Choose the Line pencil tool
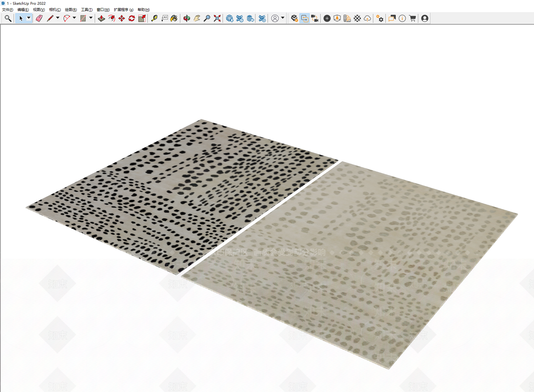Viewport: 534px width, 392px height. [x=50, y=18]
